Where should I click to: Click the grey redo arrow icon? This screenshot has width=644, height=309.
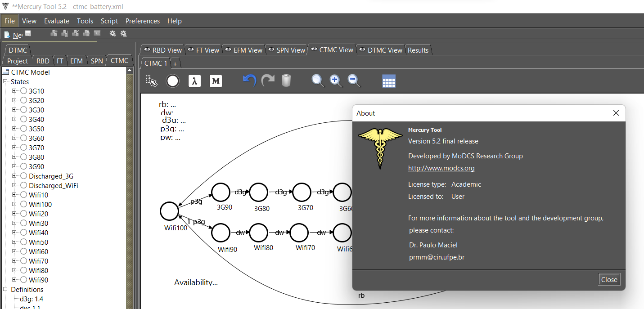tap(268, 81)
